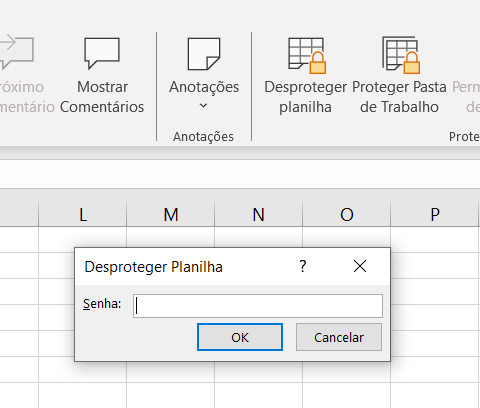Select column P header

[x=435, y=214]
